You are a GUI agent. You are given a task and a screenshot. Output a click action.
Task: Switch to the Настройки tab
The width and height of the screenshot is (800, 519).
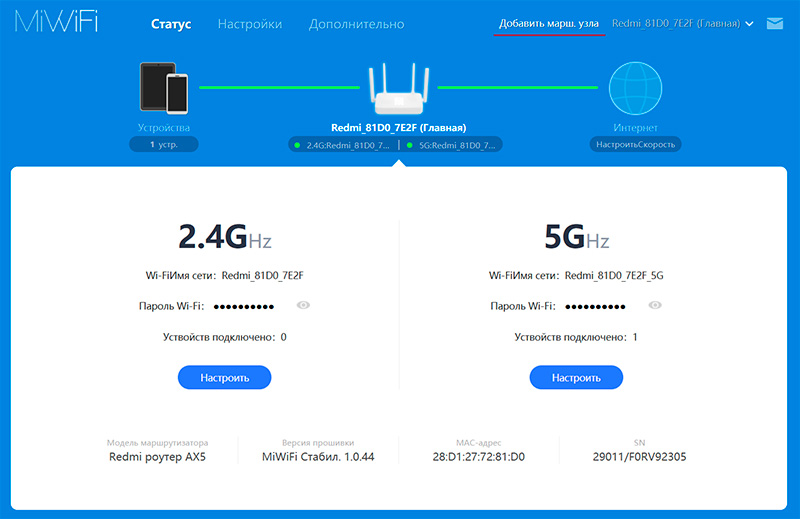(250, 23)
